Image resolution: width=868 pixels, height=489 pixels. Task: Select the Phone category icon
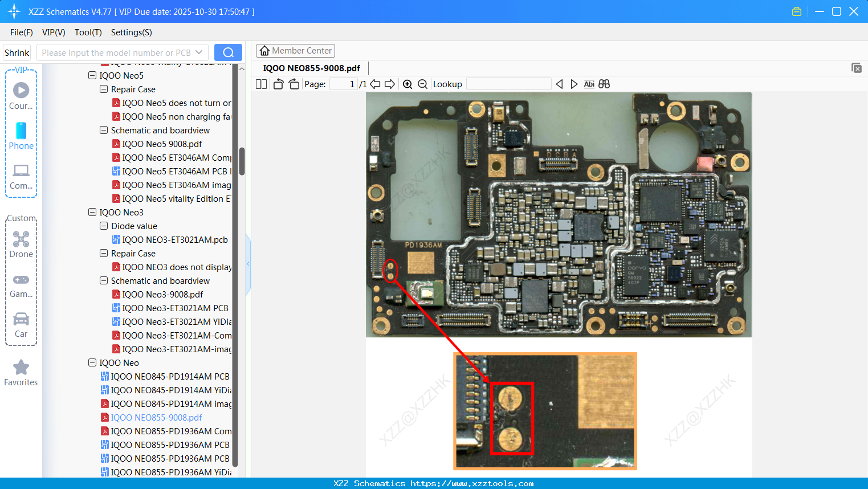(x=21, y=136)
